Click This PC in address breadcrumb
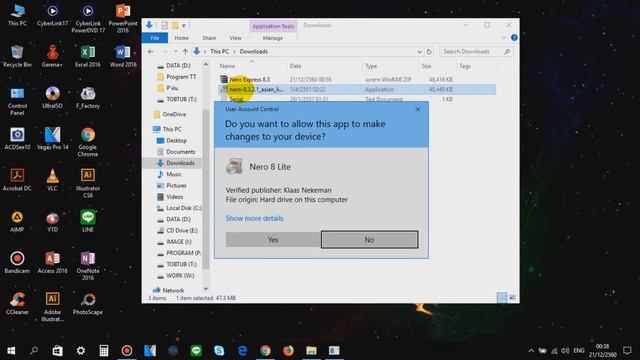 (x=220, y=52)
